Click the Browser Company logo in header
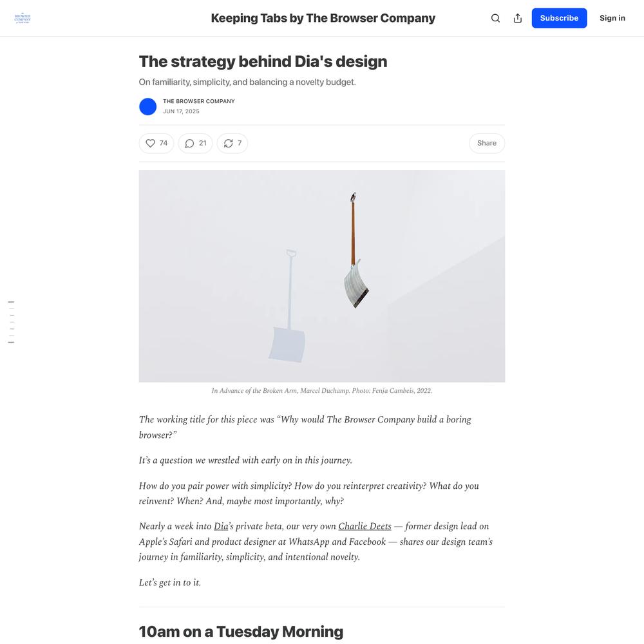Screen dimensions: 644x644 click(22, 18)
